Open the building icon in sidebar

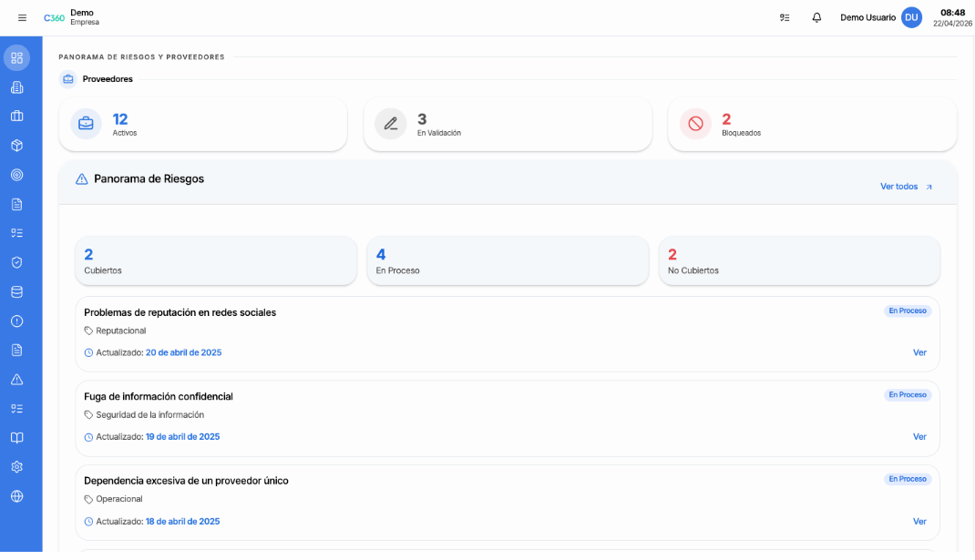coord(16,87)
